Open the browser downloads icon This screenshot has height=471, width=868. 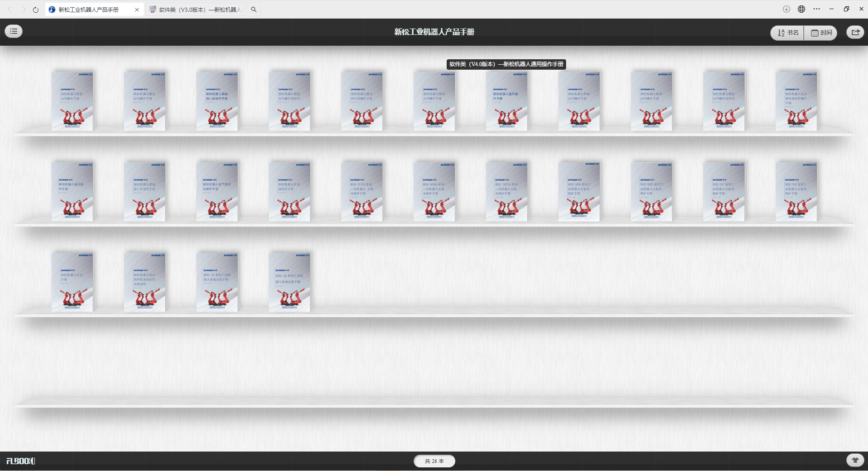pos(787,9)
